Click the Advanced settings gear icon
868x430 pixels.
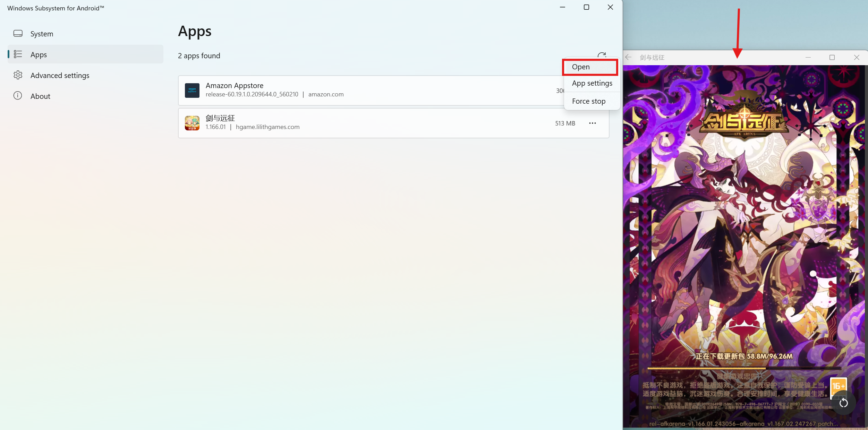pos(18,75)
